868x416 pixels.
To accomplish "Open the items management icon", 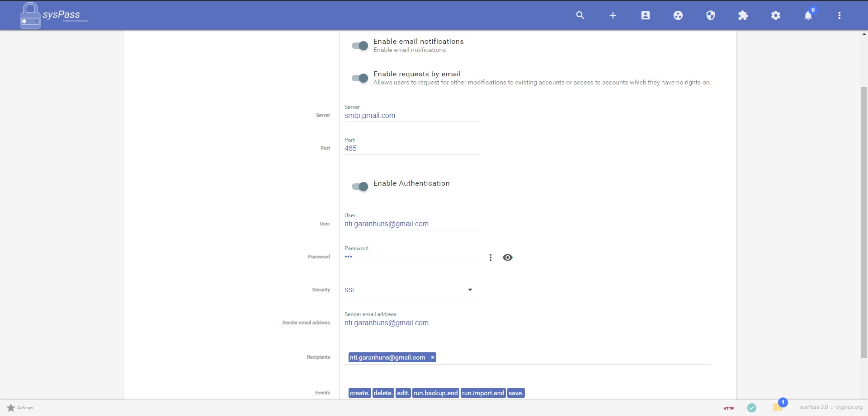I will tap(678, 15).
